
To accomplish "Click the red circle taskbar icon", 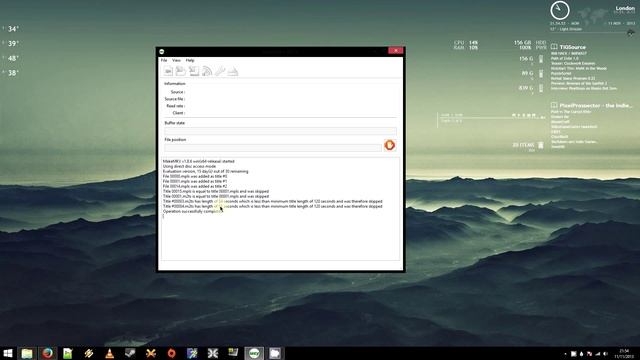I will pos(171,353).
